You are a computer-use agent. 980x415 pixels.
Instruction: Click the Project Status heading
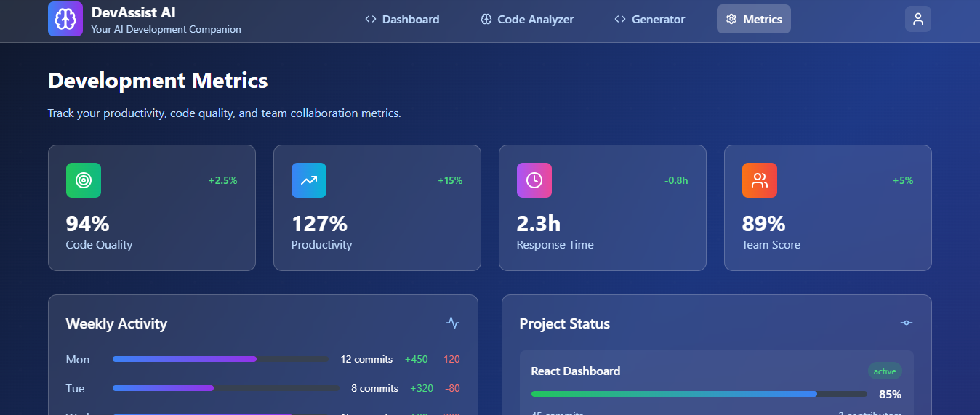[x=565, y=323]
